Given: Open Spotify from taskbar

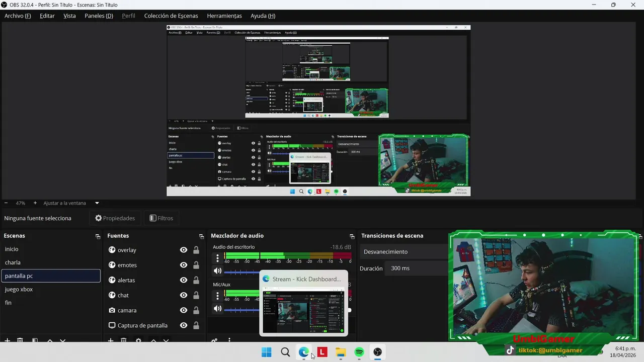Looking at the screenshot, I should [x=359, y=352].
